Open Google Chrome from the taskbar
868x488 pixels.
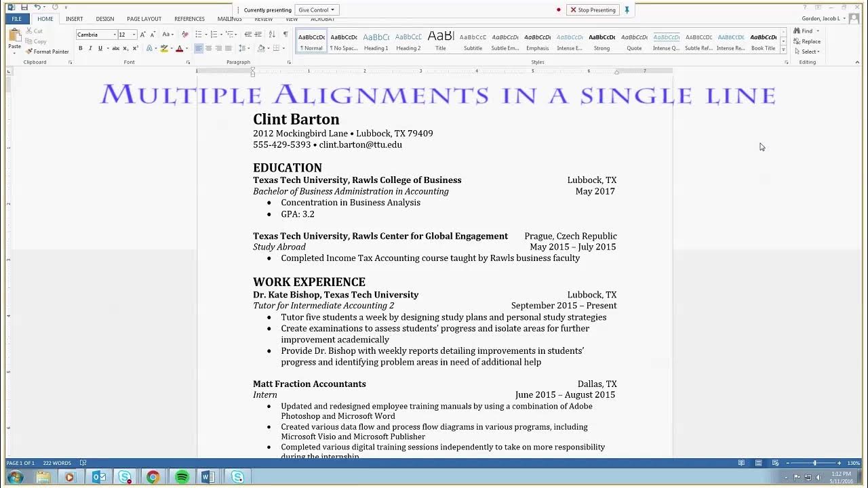click(x=153, y=477)
